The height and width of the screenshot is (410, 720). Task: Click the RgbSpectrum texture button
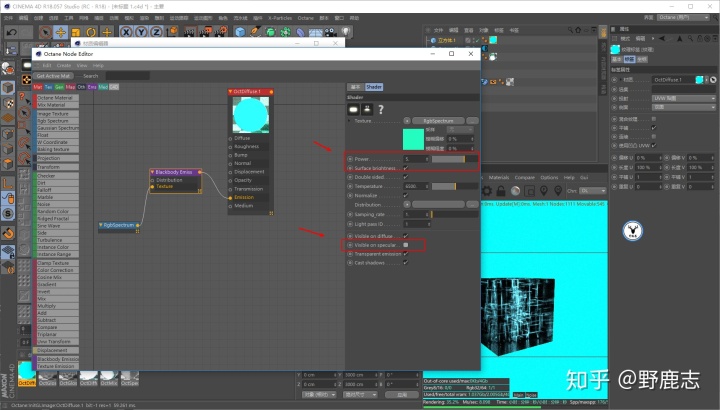pyautogui.click(x=438, y=121)
